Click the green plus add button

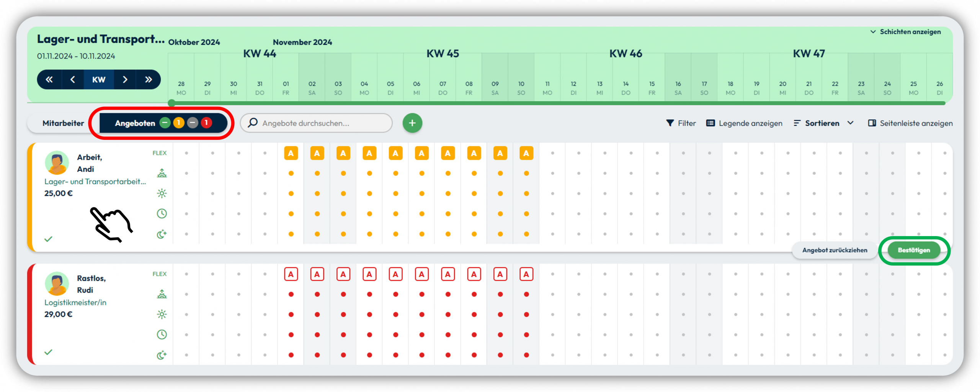point(412,123)
